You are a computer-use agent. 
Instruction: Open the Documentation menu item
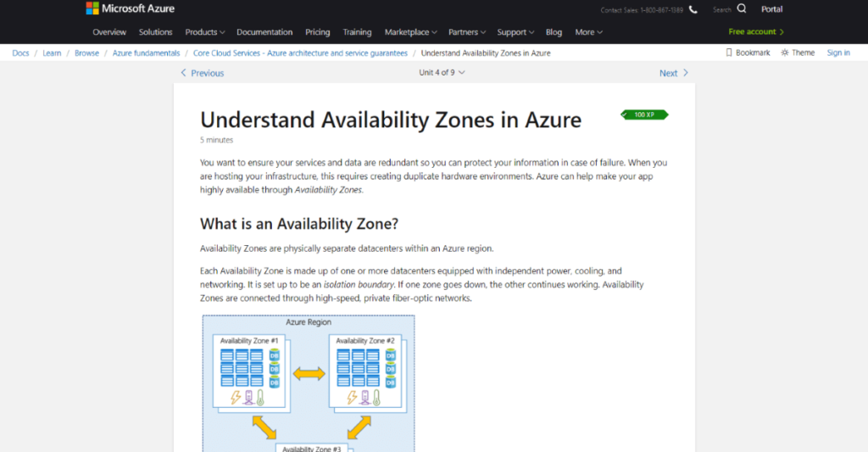[264, 32]
